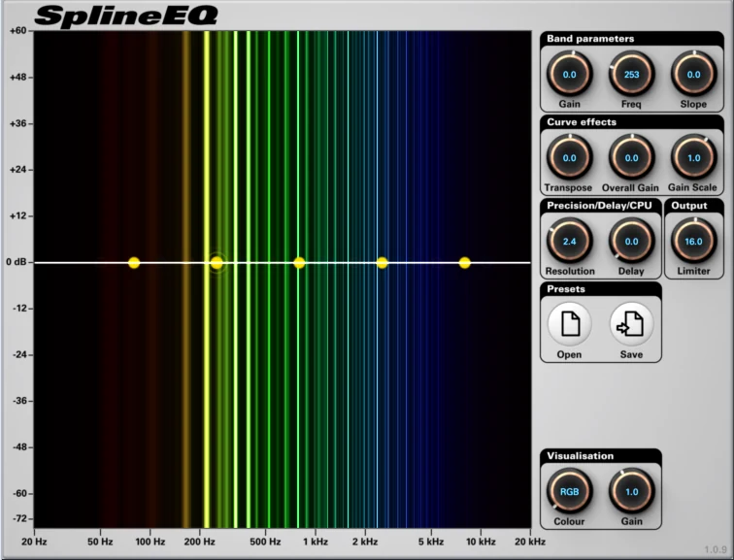The image size is (734, 560).
Task: Click the 20 kHz frequency axis label
Action: (x=530, y=542)
